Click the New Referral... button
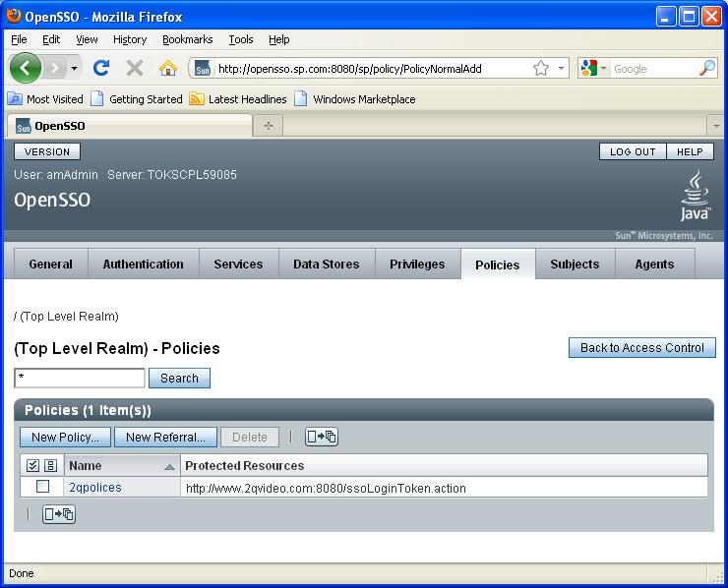728x588 pixels. (165, 438)
